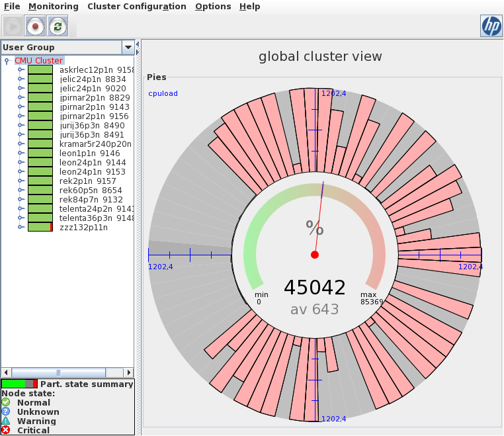
Task: Click the Critical state red X icon
Action: pyautogui.click(x=6, y=430)
